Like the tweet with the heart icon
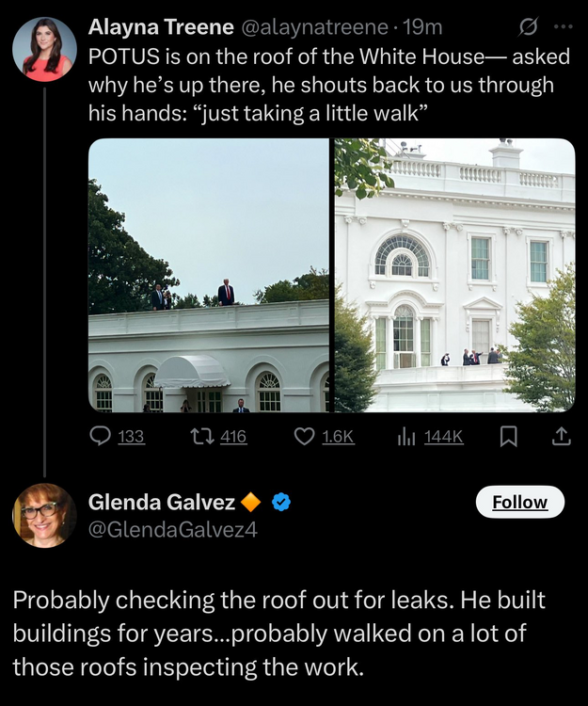This screenshot has width=588, height=706. (x=304, y=437)
